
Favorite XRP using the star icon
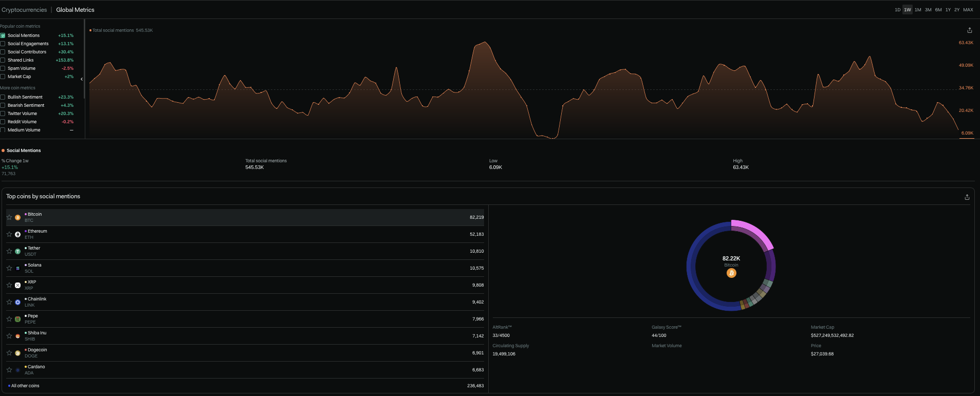[x=9, y=285]
